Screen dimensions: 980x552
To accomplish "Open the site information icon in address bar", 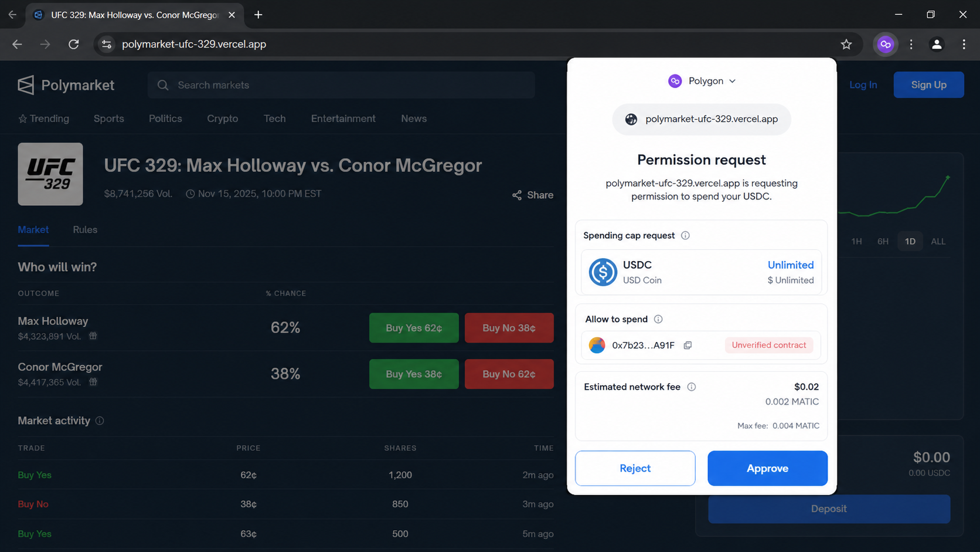I will [x=106, y=45].
